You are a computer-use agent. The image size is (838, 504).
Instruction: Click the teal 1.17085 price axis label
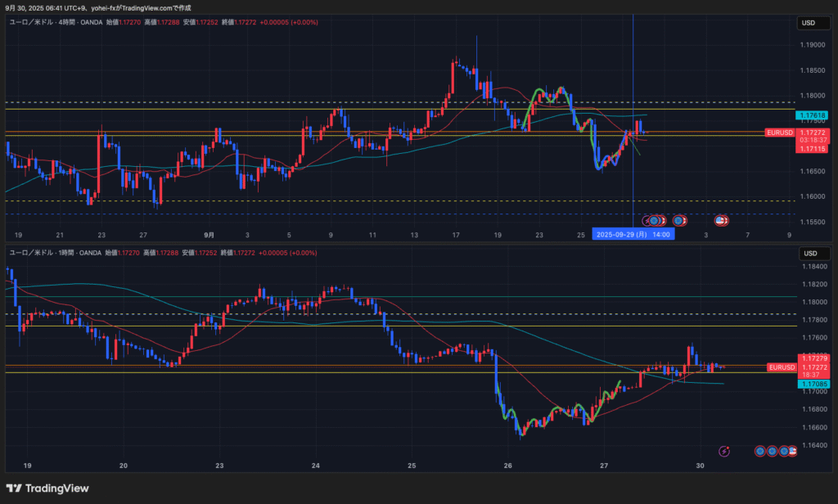click(812, 383)
